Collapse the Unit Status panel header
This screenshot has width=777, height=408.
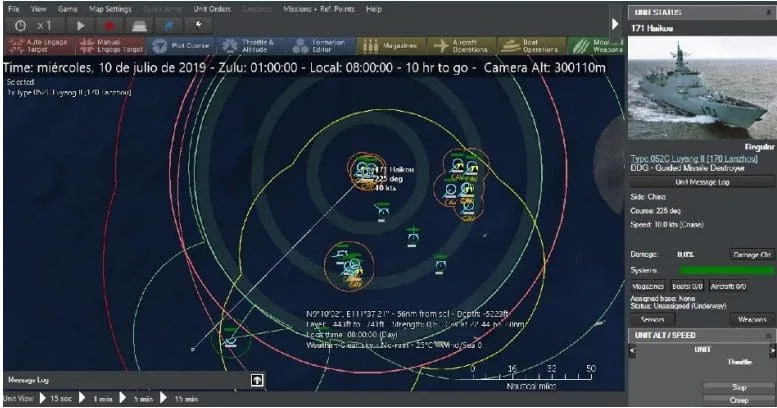click(769, 12)
